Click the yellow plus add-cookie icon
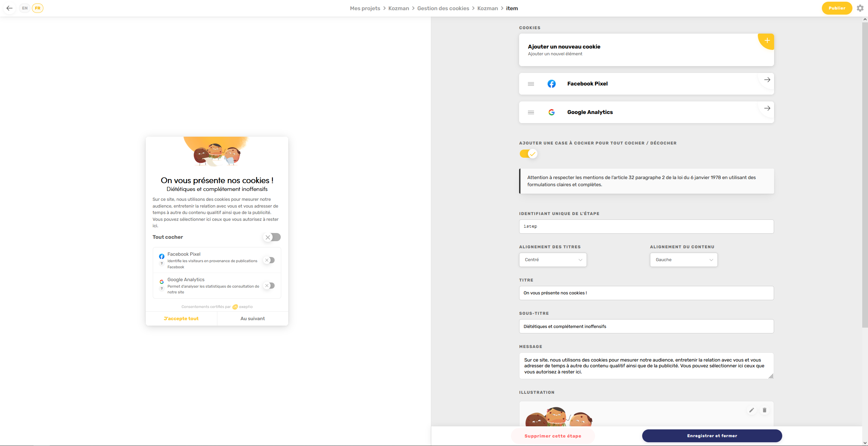868x446 pixels. (x=767, y=41)
